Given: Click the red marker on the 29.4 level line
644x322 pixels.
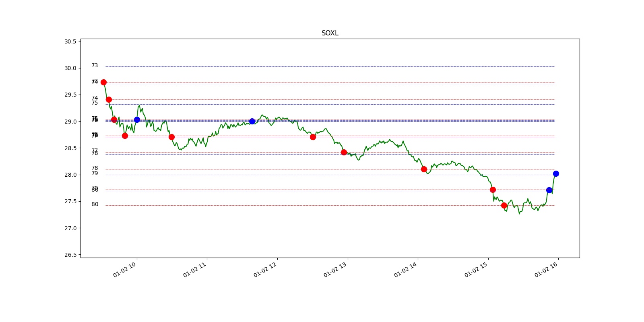Looking at the screenshot, I should (x=109, y=99).
